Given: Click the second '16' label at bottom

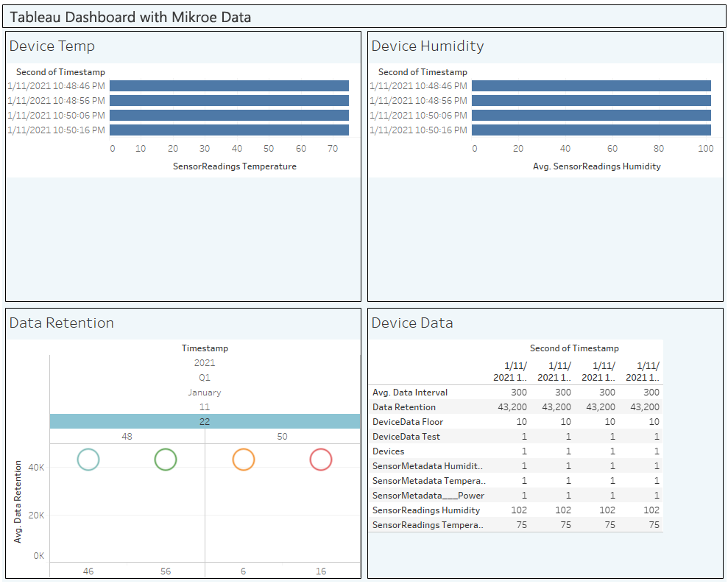Looking at the screenshot, I should coord(321,571).
